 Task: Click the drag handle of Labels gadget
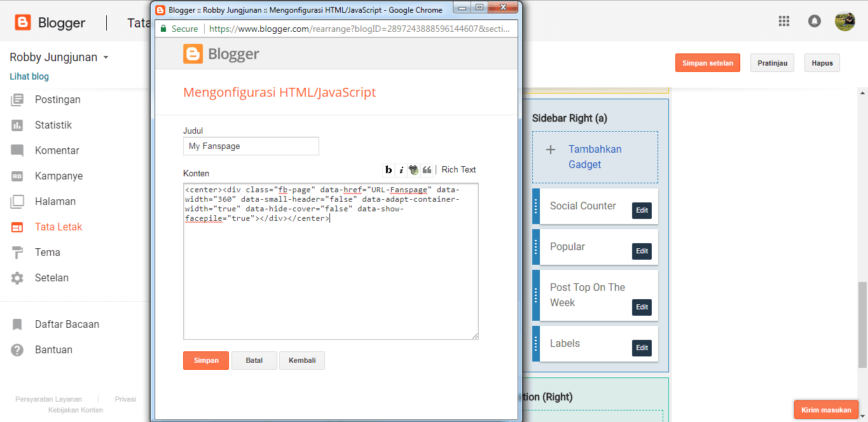click(x=536, y=344)
